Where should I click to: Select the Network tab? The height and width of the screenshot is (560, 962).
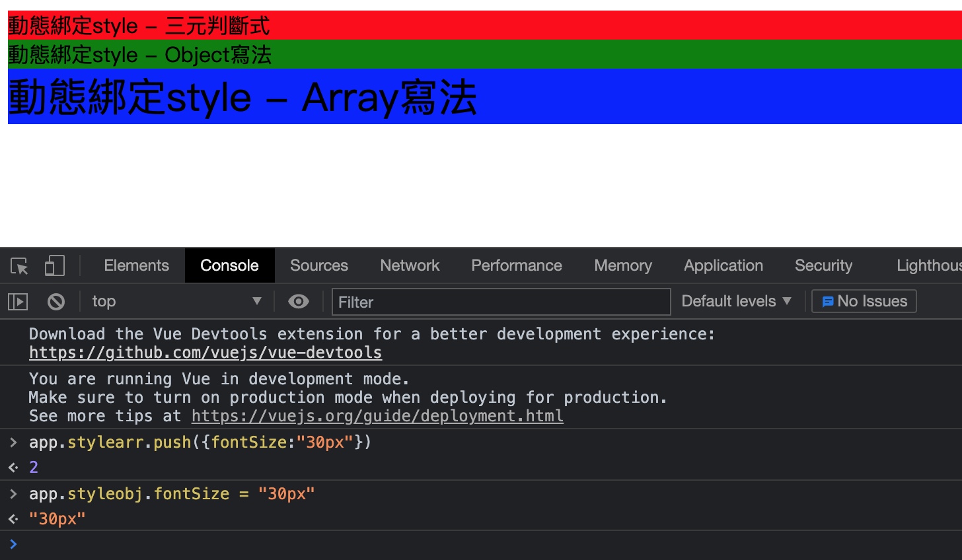pos(410,265)
